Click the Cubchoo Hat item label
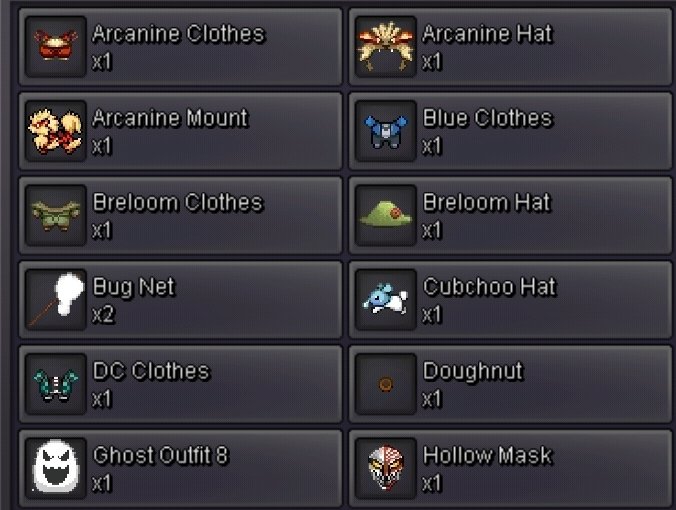Image resolution: width=676 pixels, height=510 pixels. click(490, 287)
